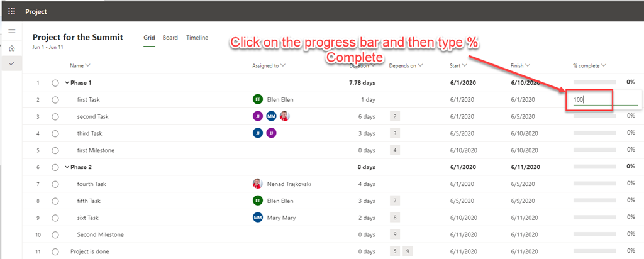Click Ellen Ellen avatar on first Task
Screen dimensions: 644x259
click(257, 99)
